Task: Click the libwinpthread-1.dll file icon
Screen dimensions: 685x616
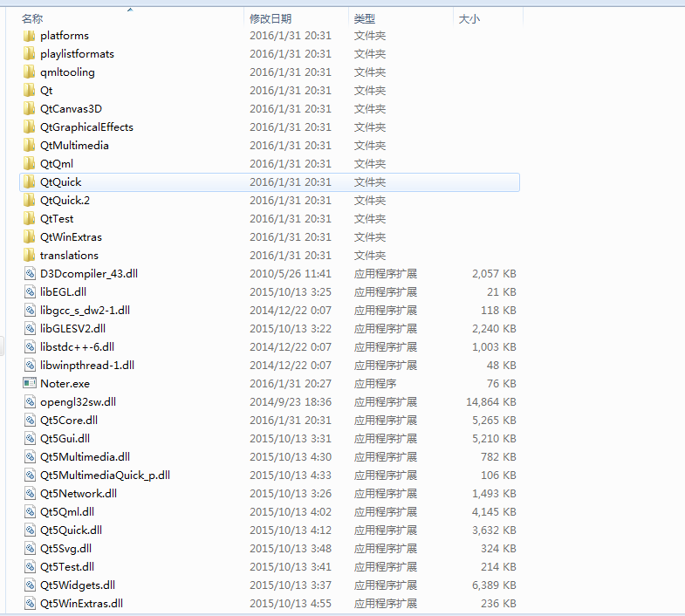Action: coord(30,366)
